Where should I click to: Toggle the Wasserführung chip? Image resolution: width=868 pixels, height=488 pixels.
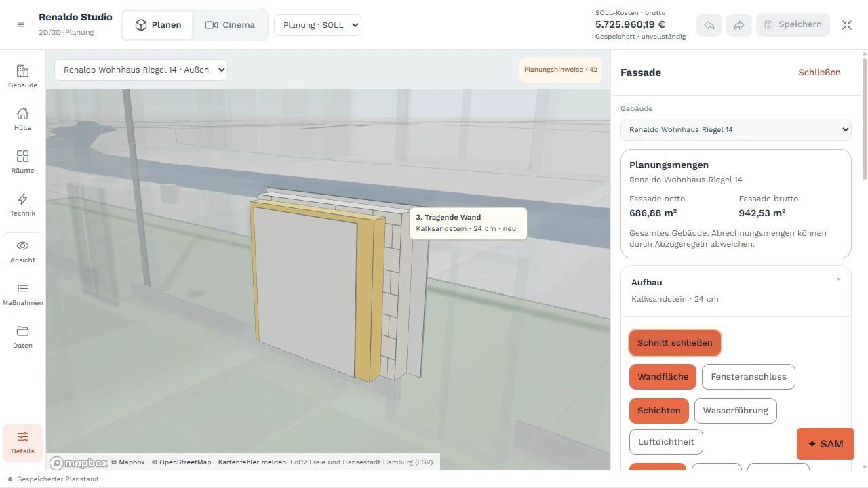[735, 411]
